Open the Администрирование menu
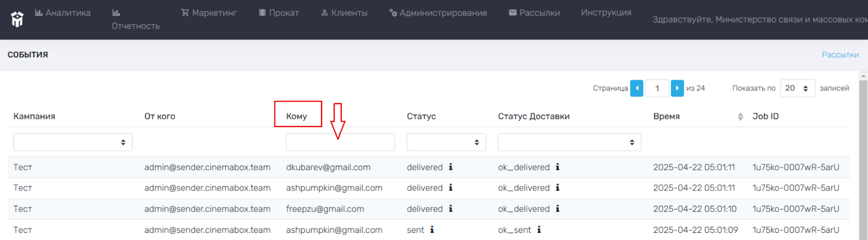This screenshot has height=240, width=868. point(438,12)
